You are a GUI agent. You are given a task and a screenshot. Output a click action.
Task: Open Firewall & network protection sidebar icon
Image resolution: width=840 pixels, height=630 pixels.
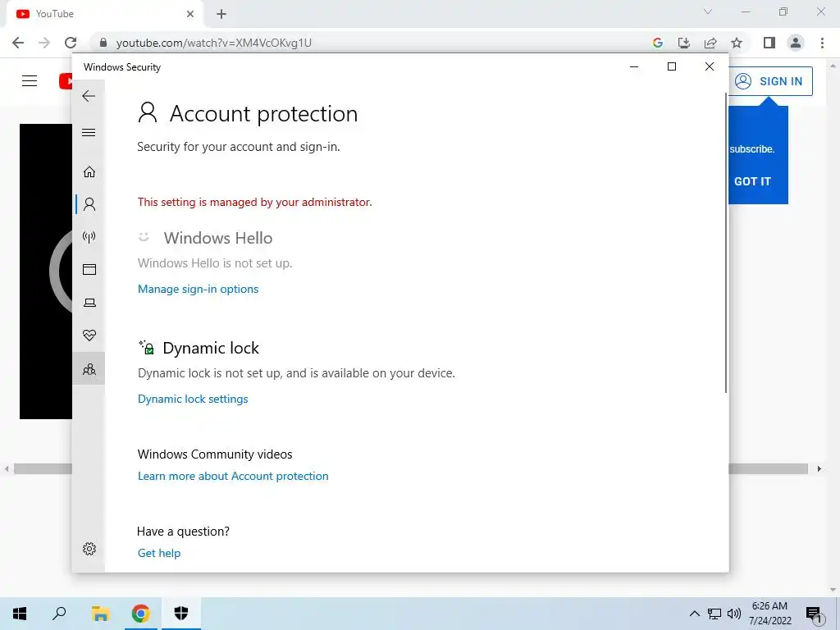click(89, 237)
